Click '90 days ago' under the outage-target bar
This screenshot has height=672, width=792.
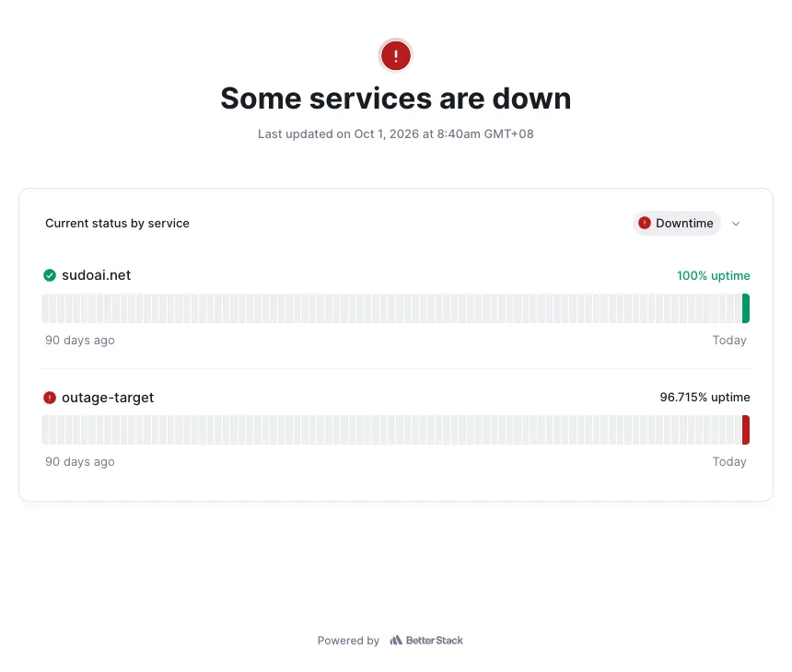[x=80, y=462]
